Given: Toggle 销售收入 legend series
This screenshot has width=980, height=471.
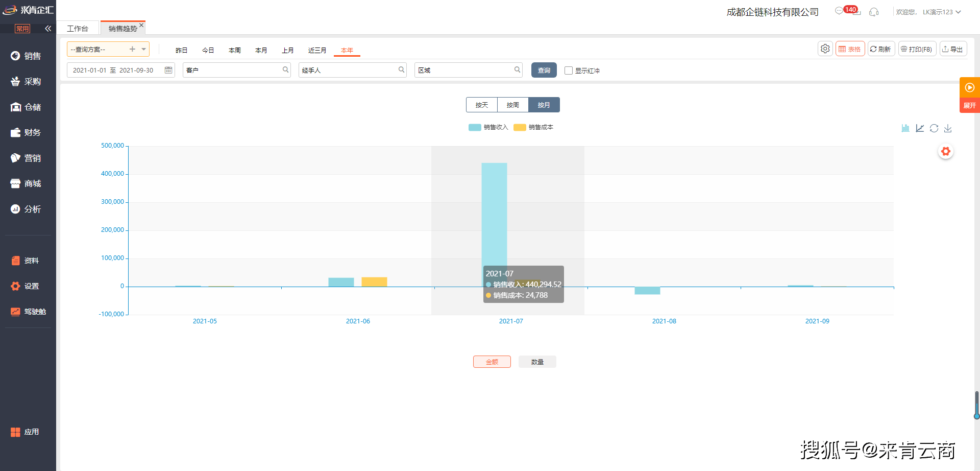Looking at the screenshot, I should point(488,127).
